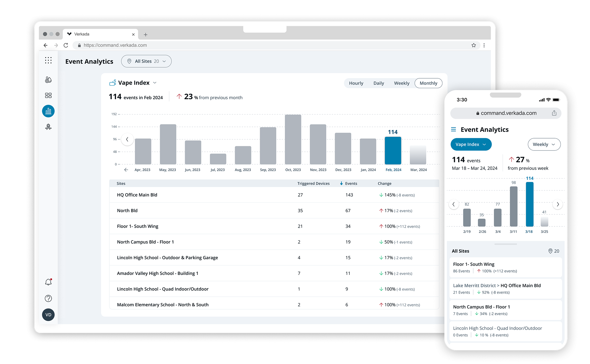Tap mobile Lincoln High School Quad card
The width and height of the screenshot is (590, 364).
pyautogui.click(x=506, y=331)
